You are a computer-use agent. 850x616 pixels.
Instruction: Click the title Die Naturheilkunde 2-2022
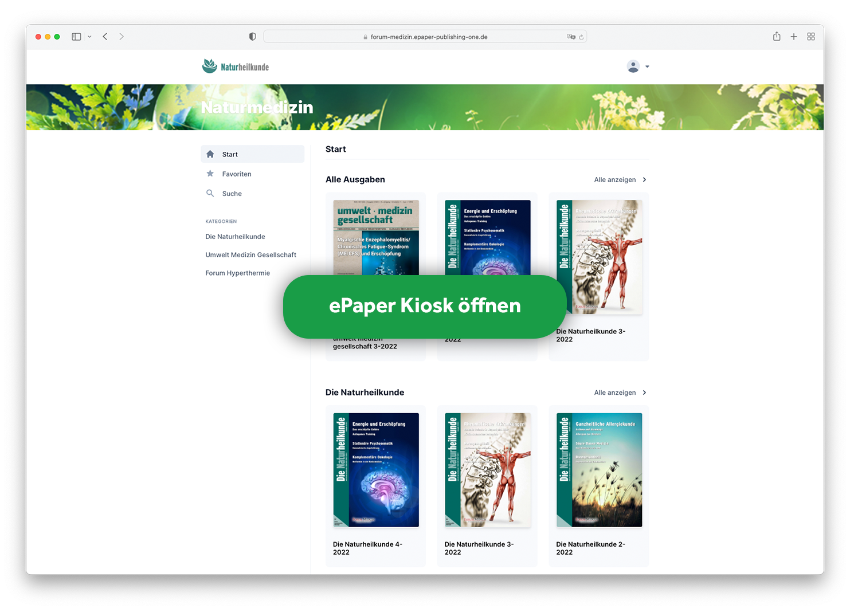(x=590, y=548)
